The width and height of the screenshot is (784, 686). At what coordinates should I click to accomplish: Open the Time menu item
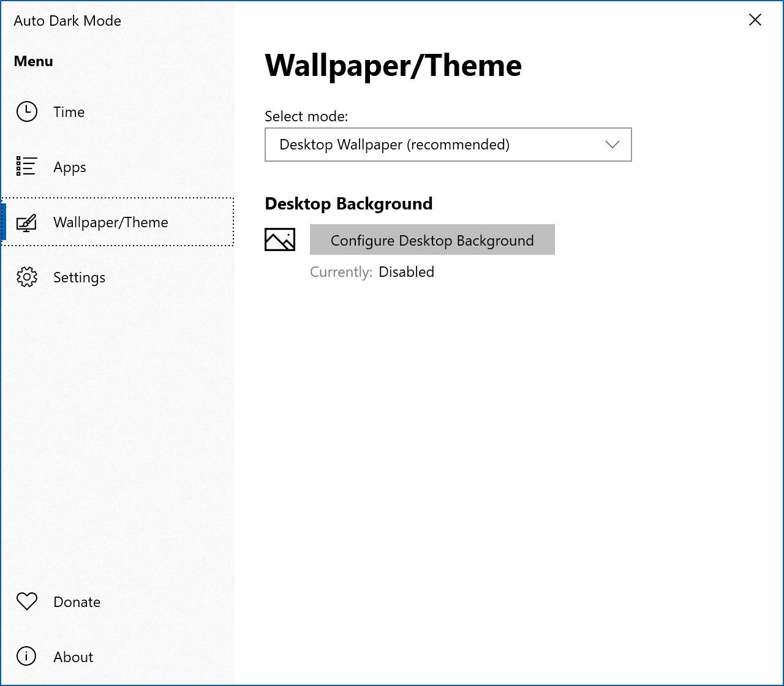click(118, 111)
